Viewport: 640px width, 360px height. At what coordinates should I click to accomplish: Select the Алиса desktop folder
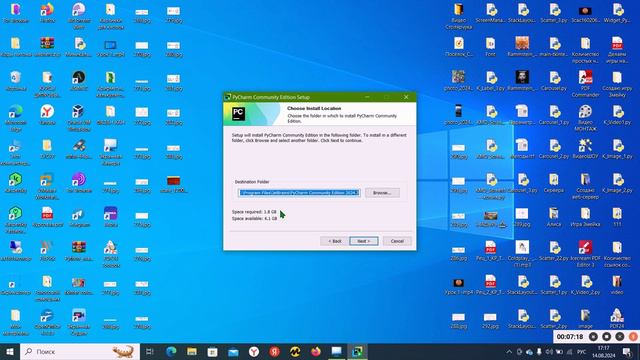tap(554, 217)
